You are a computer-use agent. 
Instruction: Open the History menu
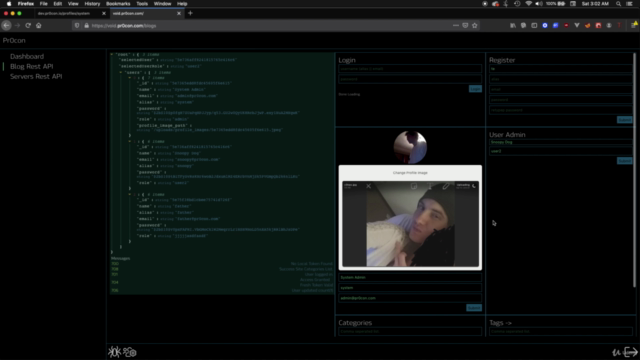(x=92, y=4)
